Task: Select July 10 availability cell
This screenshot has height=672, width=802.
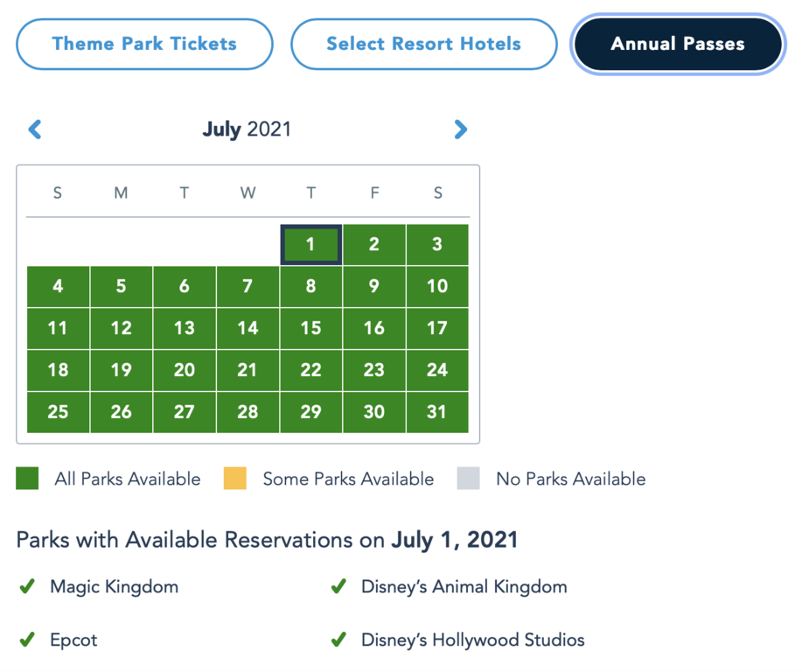Action: pyautogui.click(x=437, y=287)
